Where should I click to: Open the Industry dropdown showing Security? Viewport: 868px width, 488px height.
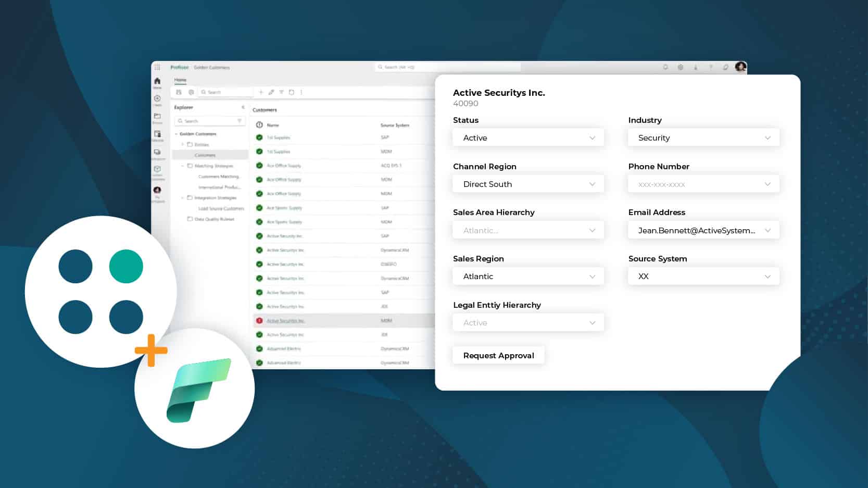click(x=703, y=137)
